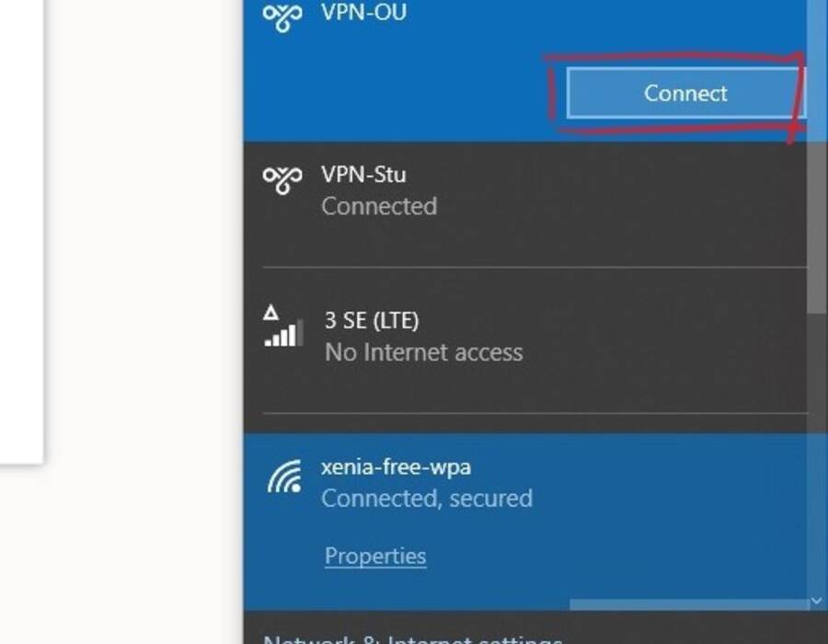The image size is (828, 644).
Task: Click the white document page behind the flyout
Action: coord(21,232)
